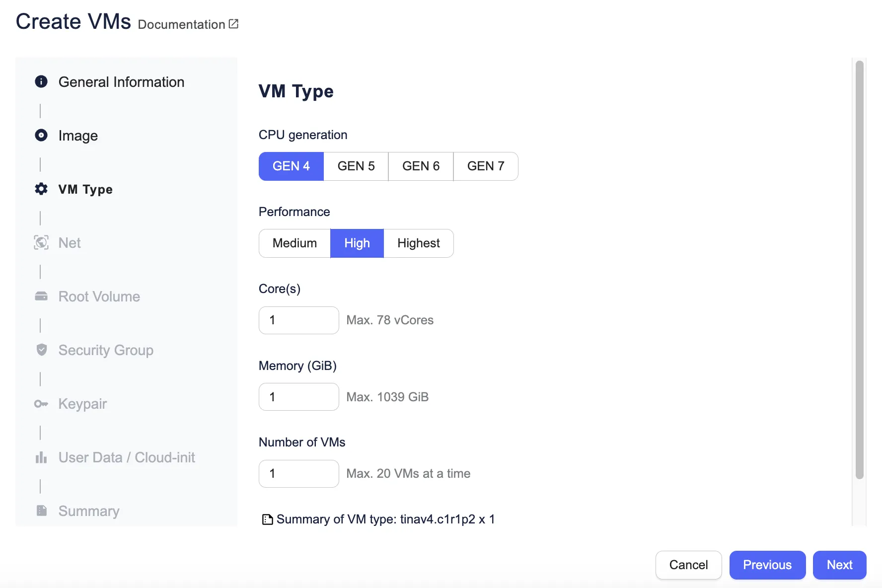This screenshot has width=882, height=588.
Task: Click the Keypair key icon
Action: [x=41, y=404]
